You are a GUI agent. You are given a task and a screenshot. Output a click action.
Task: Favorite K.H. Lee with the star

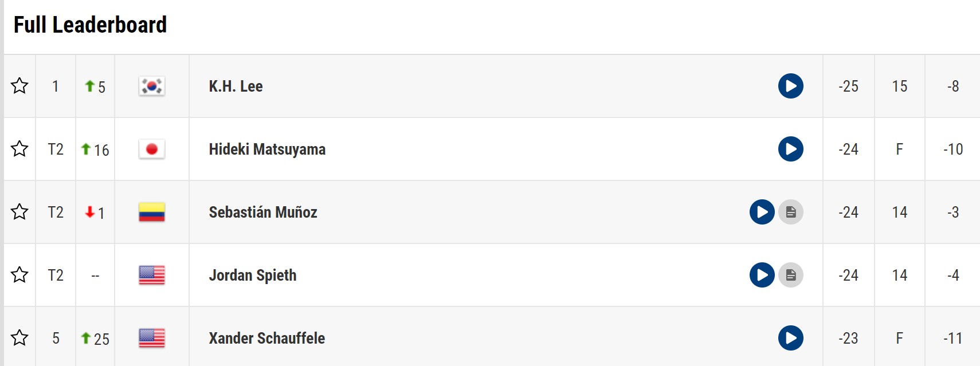tap(19, 86)
